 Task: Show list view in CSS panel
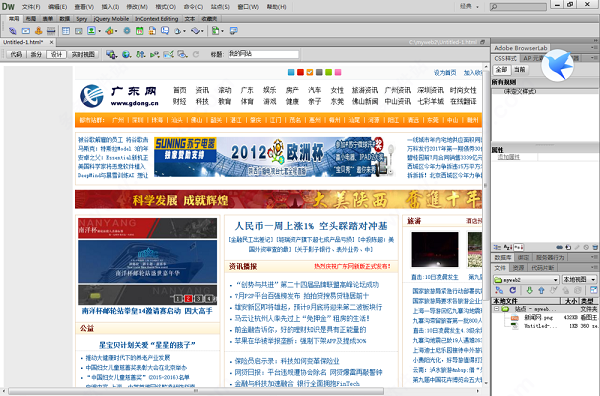pos(508,248)
